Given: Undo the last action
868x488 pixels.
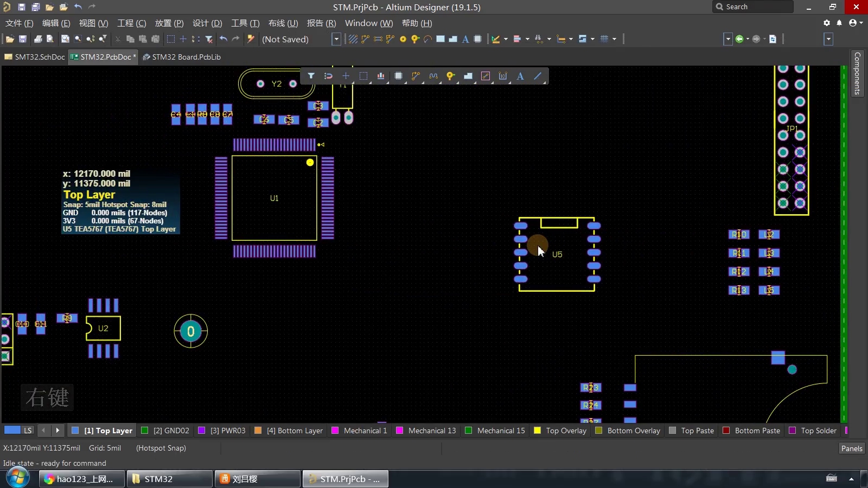Looking at the screenshot, I should [x=224, y=39].
